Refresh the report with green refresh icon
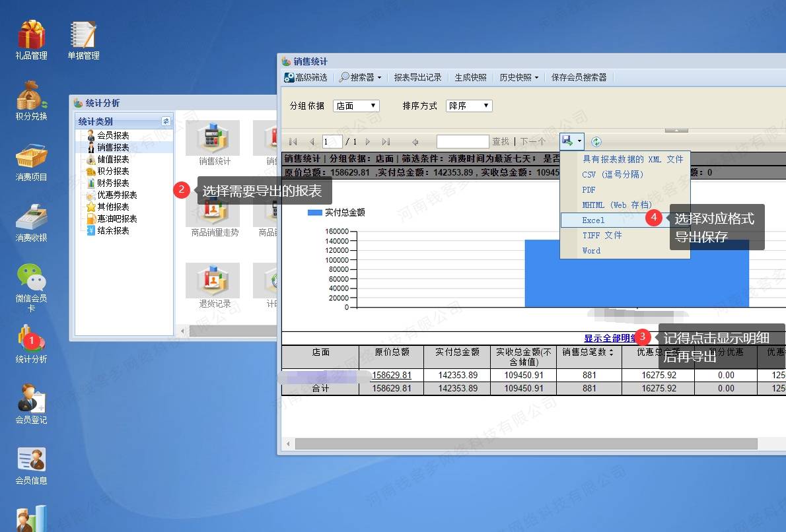Screen dimensions: 786x532 596,142
